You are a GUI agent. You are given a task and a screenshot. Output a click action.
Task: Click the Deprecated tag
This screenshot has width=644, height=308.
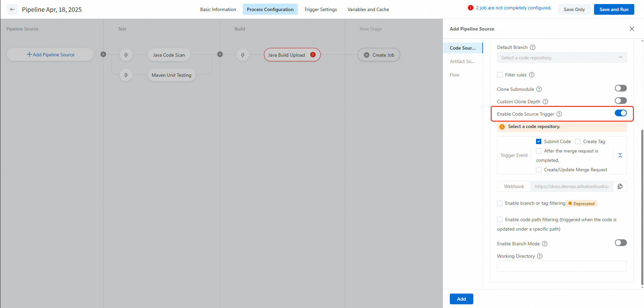[582, 203]
